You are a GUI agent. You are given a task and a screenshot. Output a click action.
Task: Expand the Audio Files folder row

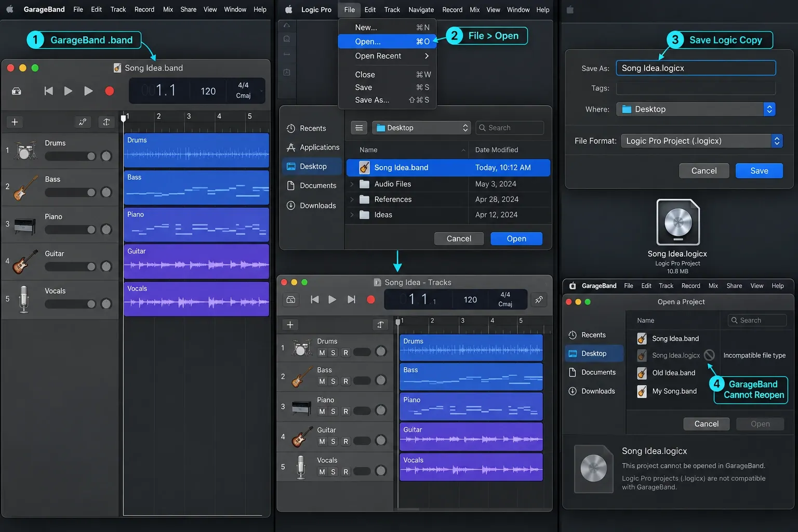pos(352,184)
